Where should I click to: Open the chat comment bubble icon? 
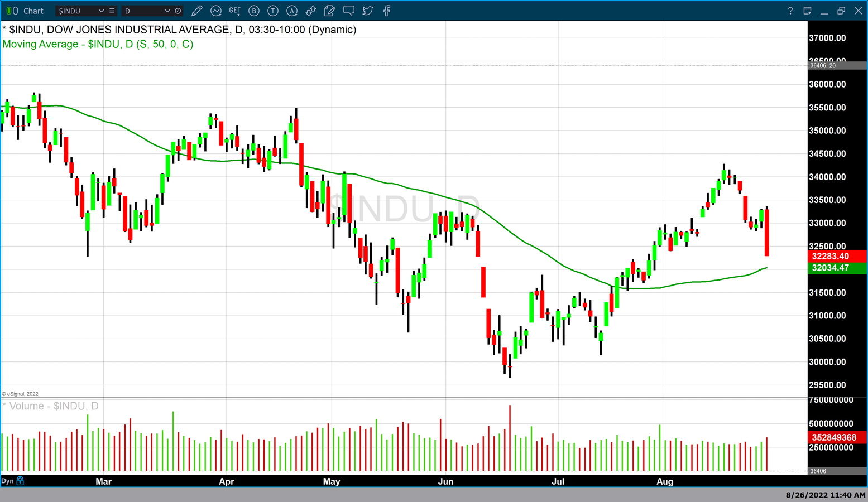[349, 11]
